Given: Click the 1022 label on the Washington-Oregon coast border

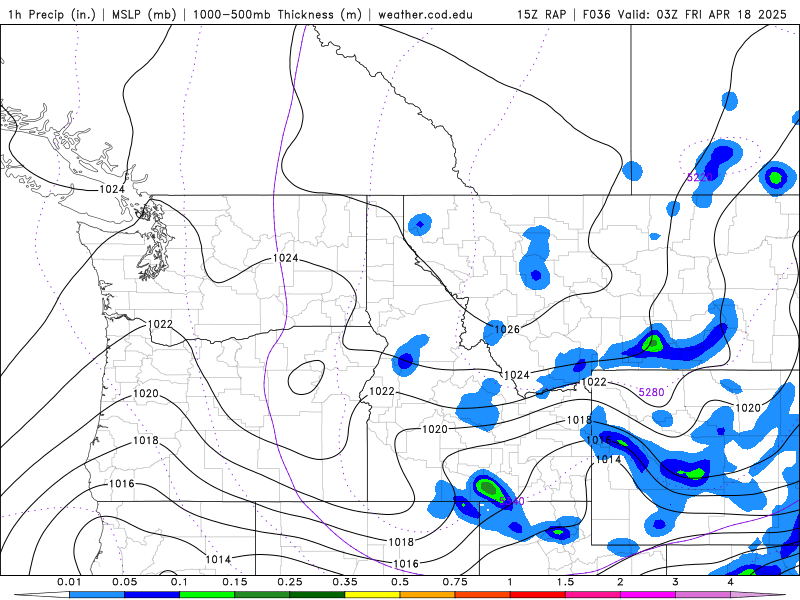Looking at the screenshot, I should pos(160,324).
